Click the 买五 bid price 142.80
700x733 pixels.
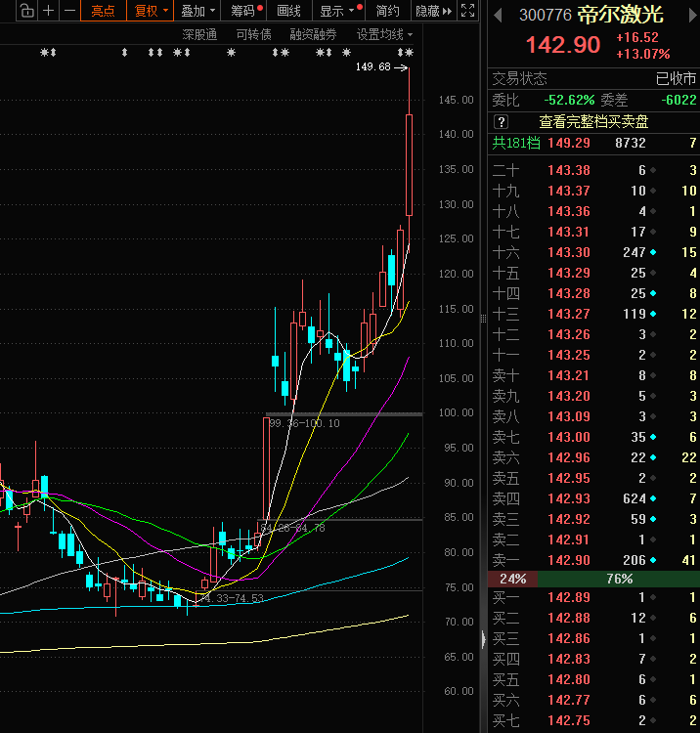(x=569, y=679)
